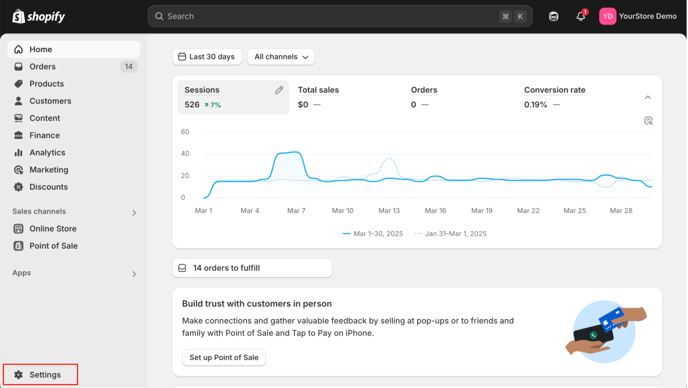Click the Online Store icon

click(x=18, y=229)
